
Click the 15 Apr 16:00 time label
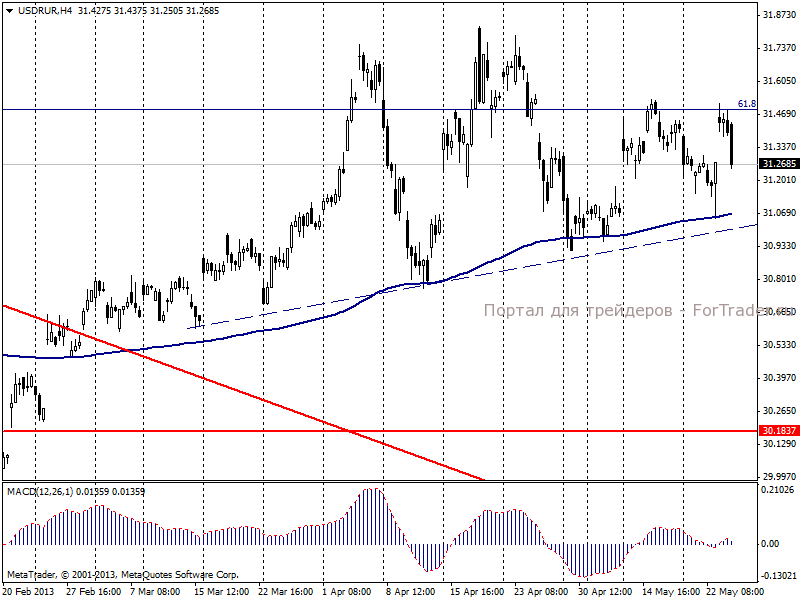tap(477, 592)
